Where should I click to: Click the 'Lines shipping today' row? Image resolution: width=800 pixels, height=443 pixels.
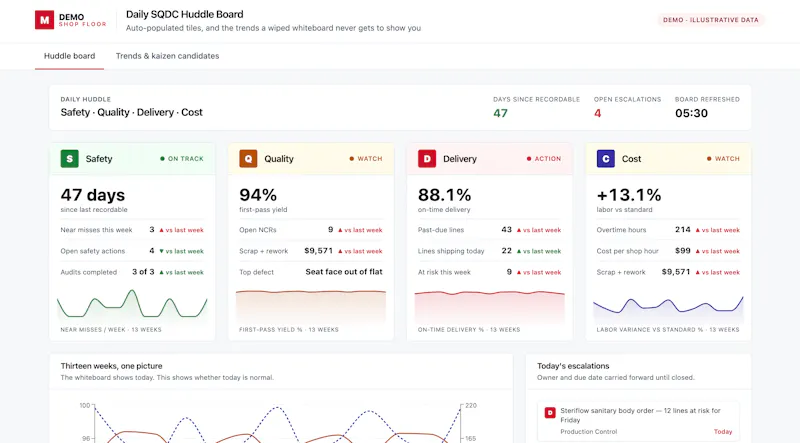[x=490, y=251]
